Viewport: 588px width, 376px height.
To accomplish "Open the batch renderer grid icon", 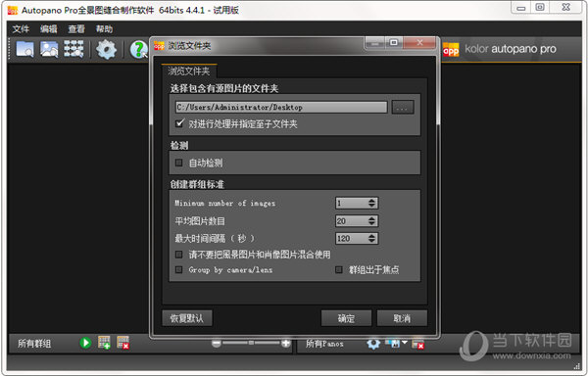I will 73,49.
